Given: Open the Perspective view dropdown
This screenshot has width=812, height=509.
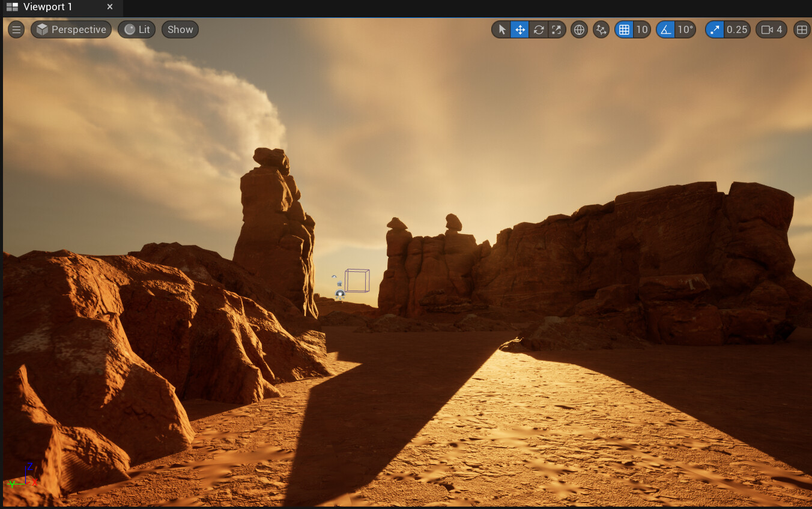Looking at the screenshot, I should (71, 29).
